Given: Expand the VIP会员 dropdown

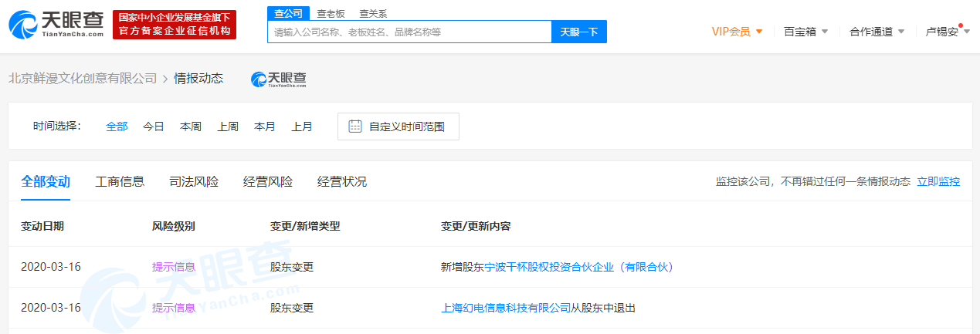Looking at the screenshot, I should 737,32.
